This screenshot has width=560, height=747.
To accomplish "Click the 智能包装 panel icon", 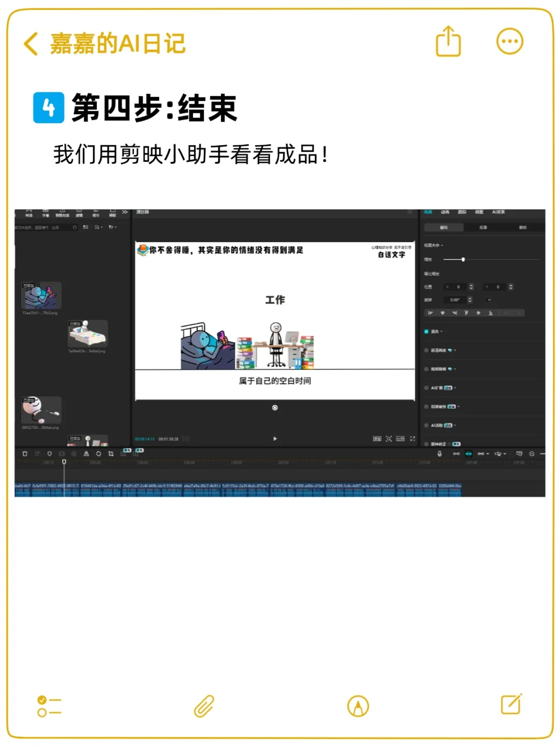I will [61, 211].
